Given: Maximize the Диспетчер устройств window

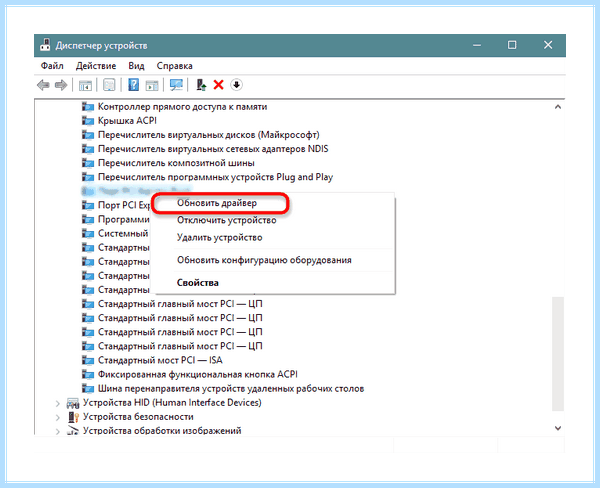Looking at the screenshot, I should pos(512,45).
